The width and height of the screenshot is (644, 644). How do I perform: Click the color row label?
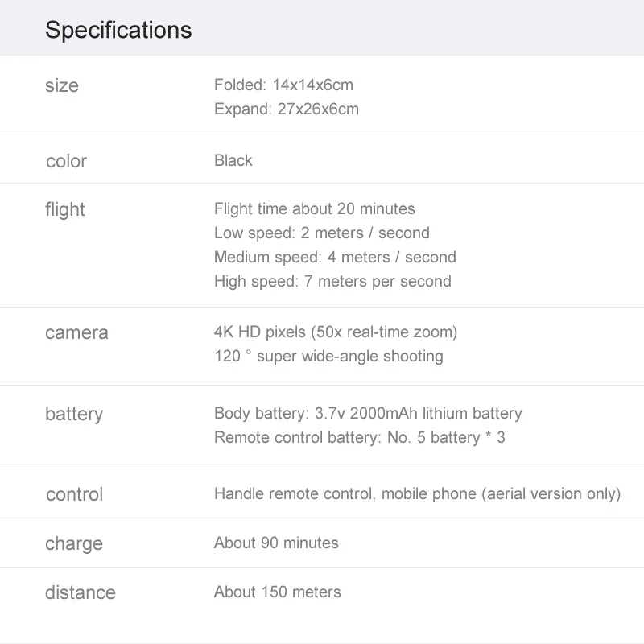pos(66,161)
